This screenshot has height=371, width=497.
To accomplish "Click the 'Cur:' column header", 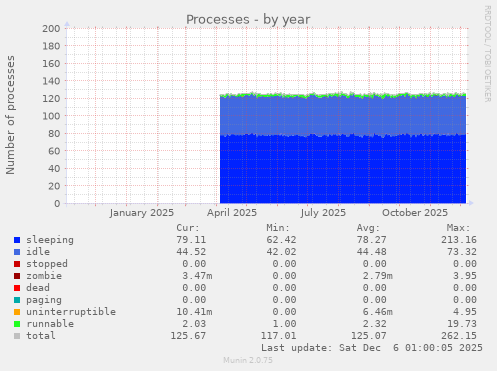I will (188, 228).
